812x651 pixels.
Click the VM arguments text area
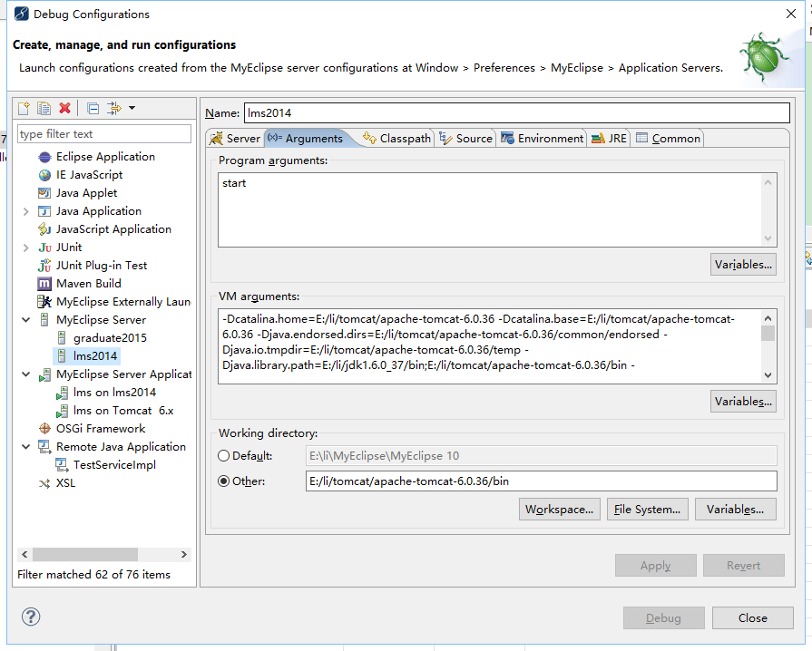click(x=490, y=346)
